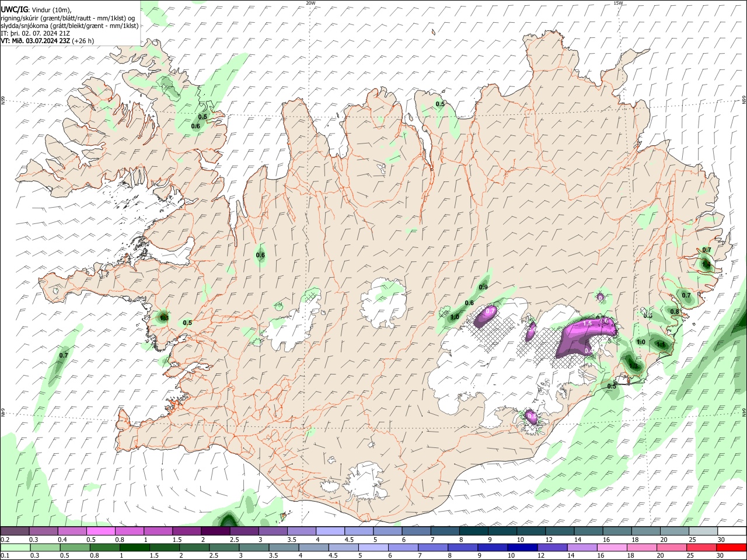The width and height of the screenshot is (747, 560).
Task: Click the round white glacier in central Iceland
Action: [x=383, y=302]
